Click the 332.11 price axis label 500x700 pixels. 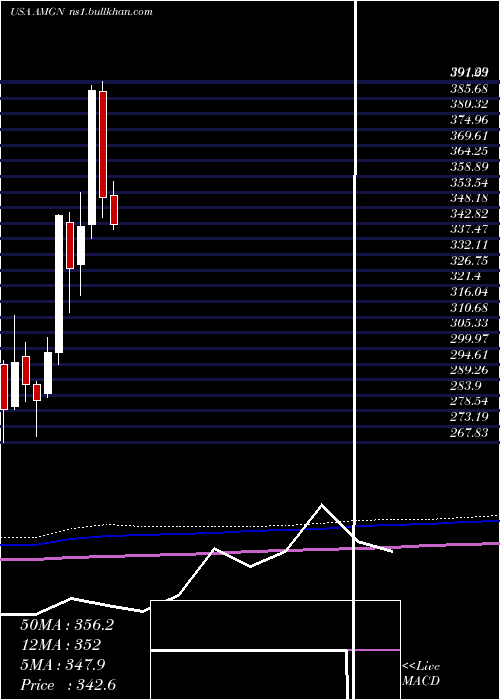pos(469,245)
